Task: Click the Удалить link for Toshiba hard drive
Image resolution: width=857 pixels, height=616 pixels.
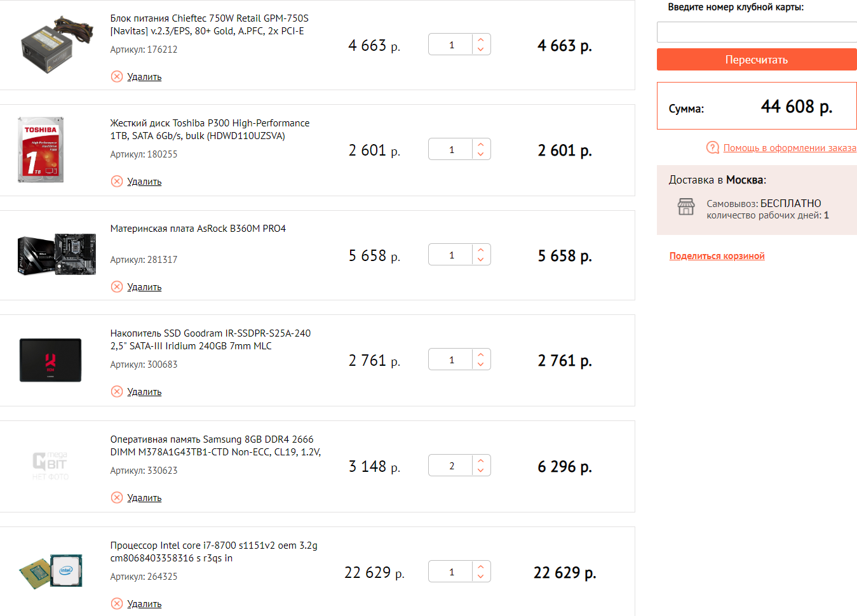Action: 144,182
